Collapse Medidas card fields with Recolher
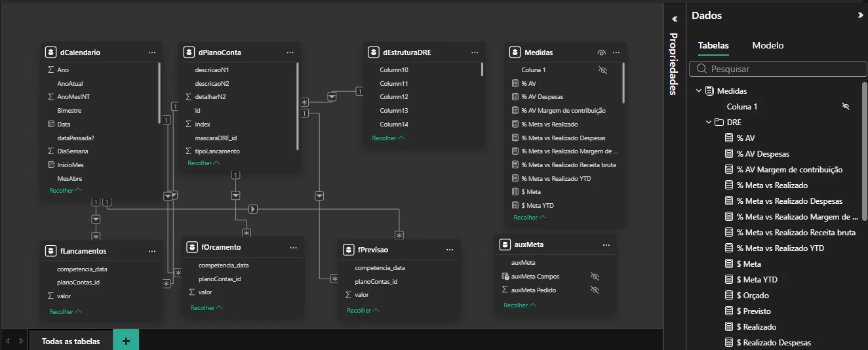868x350 pixels. pyautogui.click(x=530, y=217)
